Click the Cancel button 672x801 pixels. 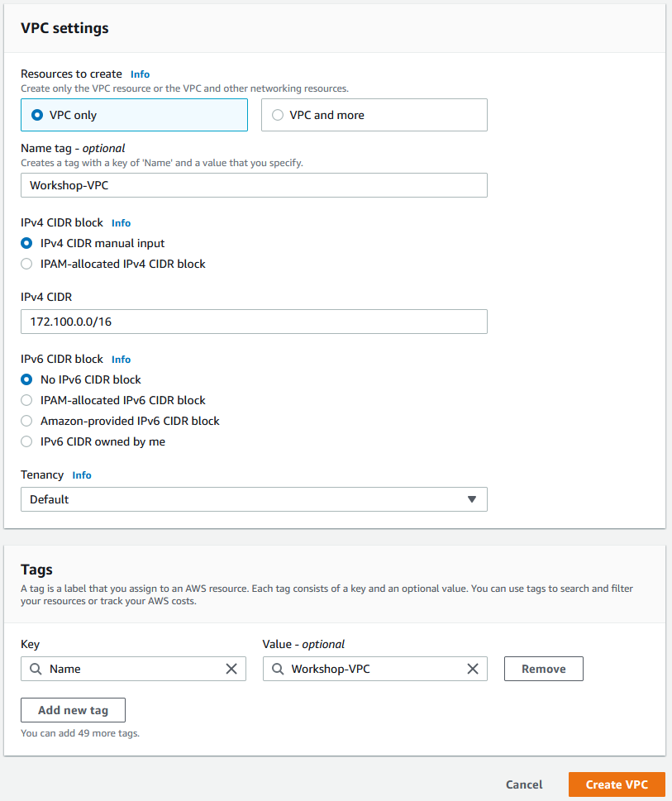pyautogui.click(x=524, y=784)
